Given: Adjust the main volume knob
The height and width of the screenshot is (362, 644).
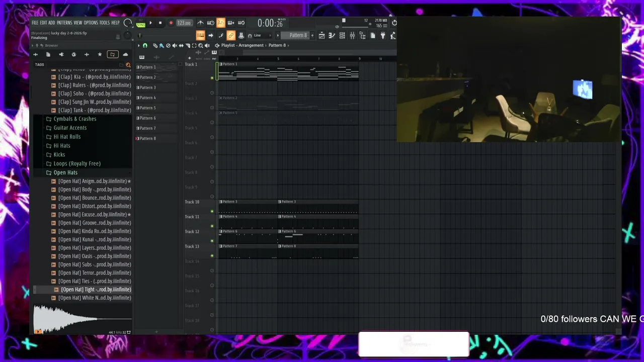Looking at the screenshot, I should [x=127, y=23].
